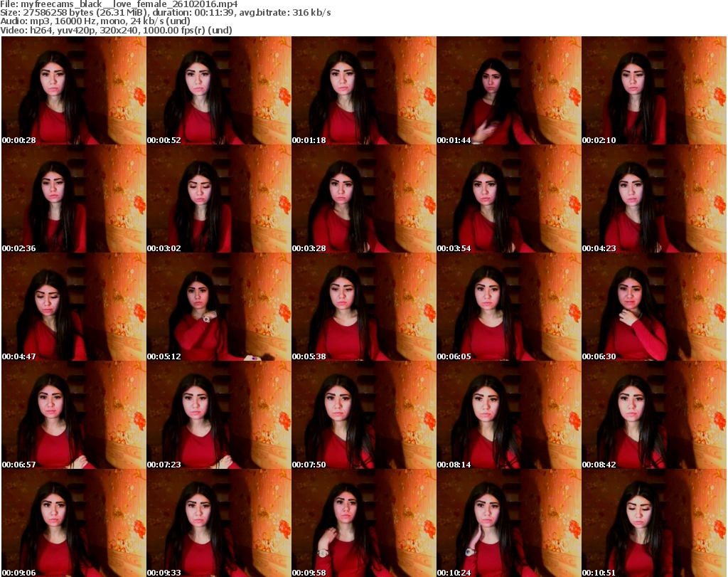This screenshot has width=728, height=577.
Task: Select the frame at 00:03:28
Action: [x=363, y=198]
